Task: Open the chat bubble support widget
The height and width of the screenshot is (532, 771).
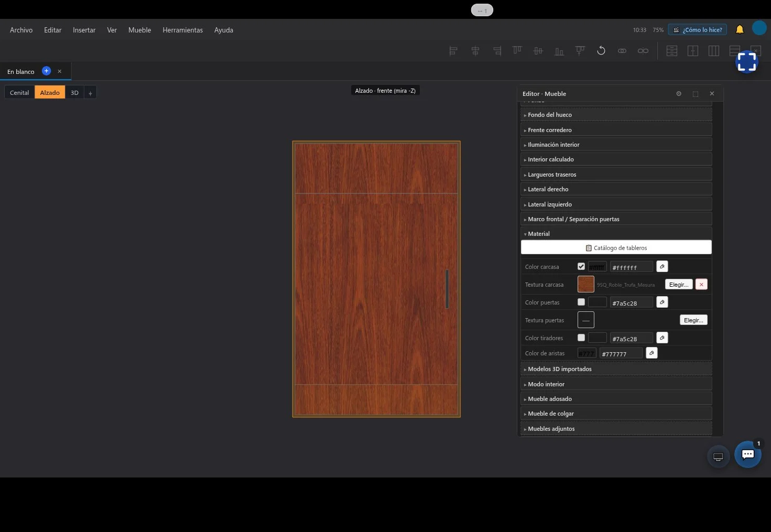Action: click(x=748, y=454)
